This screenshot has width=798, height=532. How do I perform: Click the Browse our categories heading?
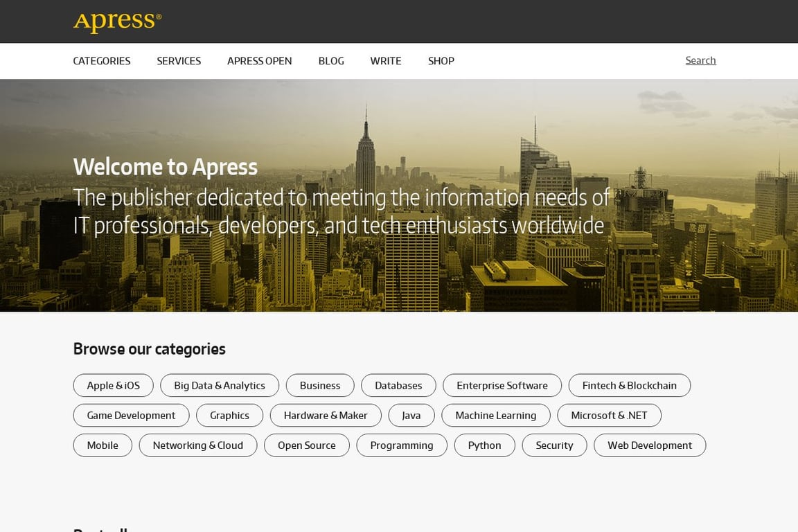tap(149, 349)
